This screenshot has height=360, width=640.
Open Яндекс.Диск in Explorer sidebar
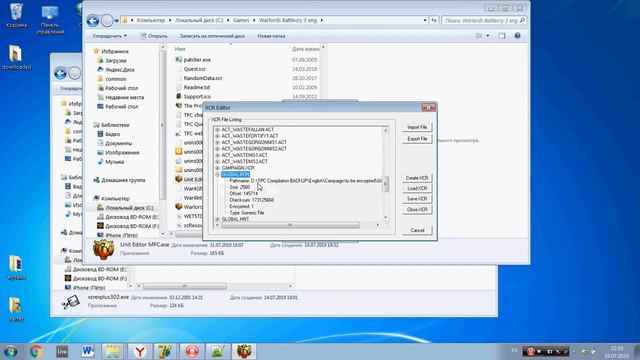click(116, 70)
